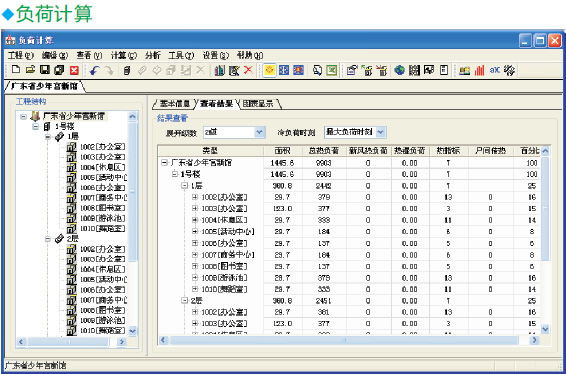The height and width of the screenshot is (374, 566).
Task: Select the 查看结果 tab
Action: coord(217,104)
